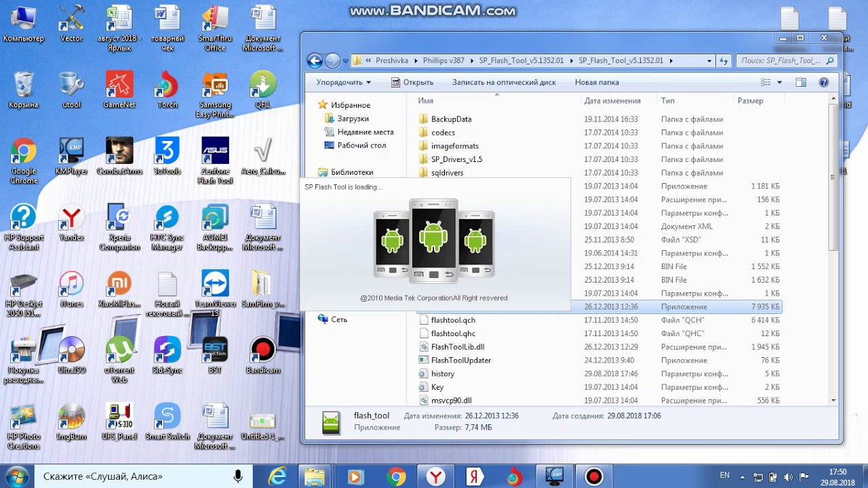Launch the iTunes desktop icon
The image size is (868, 488).
[71, 289]
